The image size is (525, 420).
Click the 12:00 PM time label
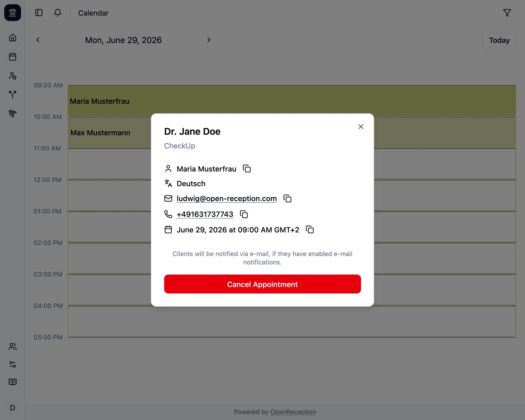(x=47, y=180)
